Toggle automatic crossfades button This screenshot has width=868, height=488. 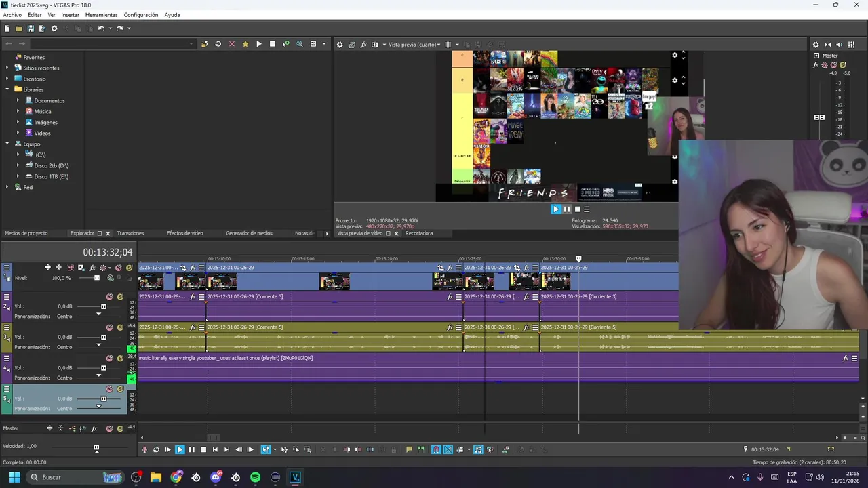[x=448, y=449]
